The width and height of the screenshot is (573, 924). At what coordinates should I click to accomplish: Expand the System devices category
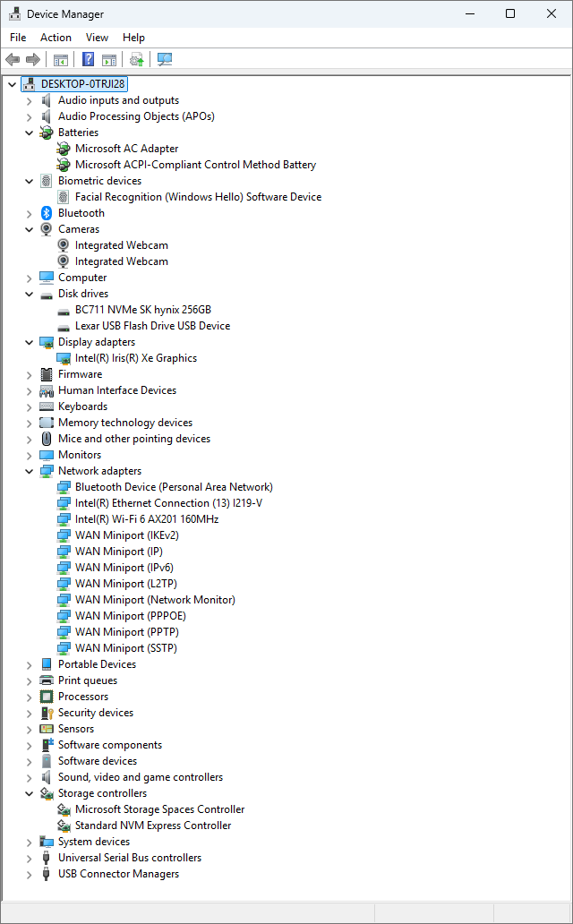click(x=29, y=843)
